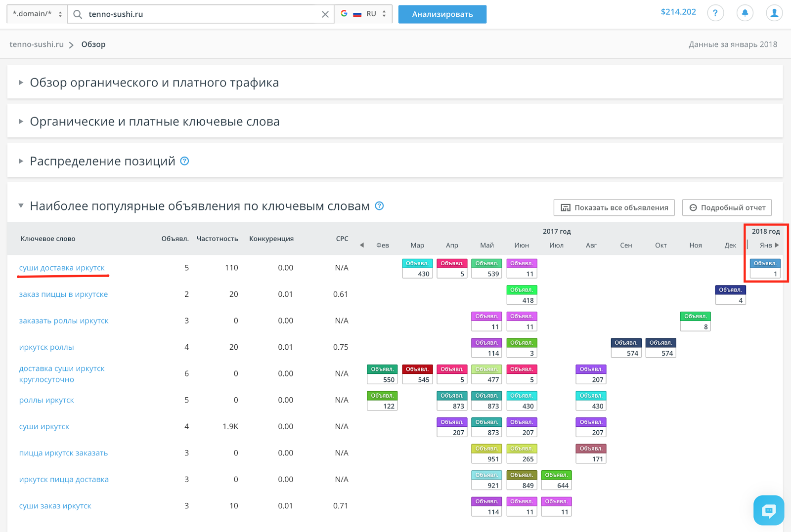Click Показать все объявления button

614,207
